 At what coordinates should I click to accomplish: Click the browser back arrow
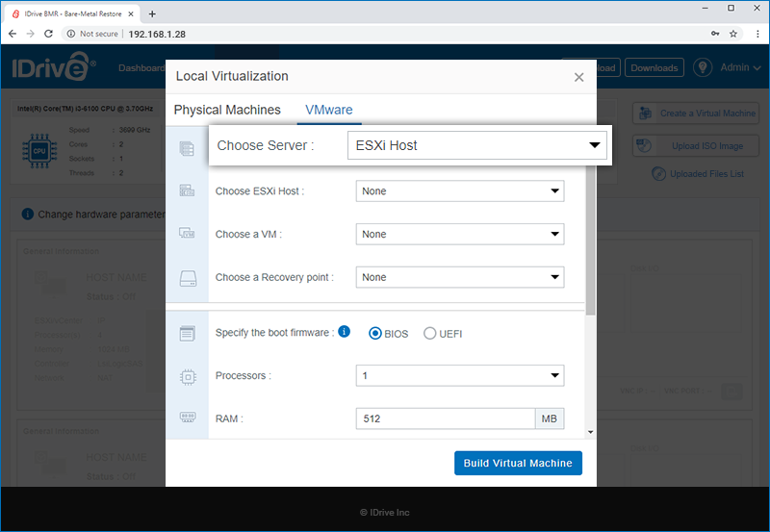pos(13,34)
